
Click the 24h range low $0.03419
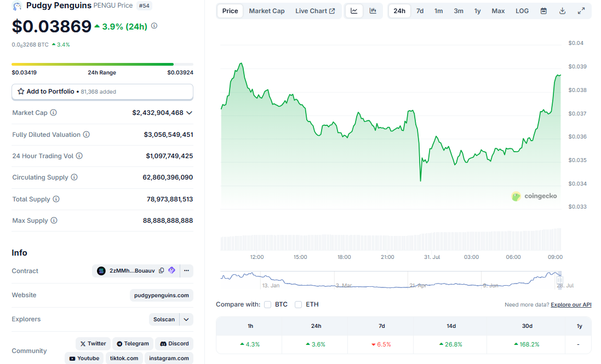(24, 73)
